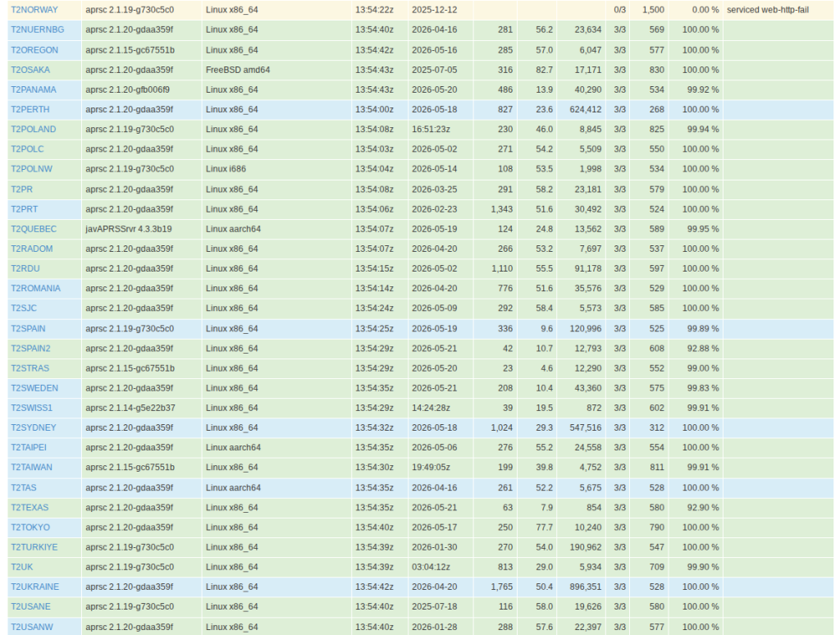Image resolution: width=840 pixels, height=635 pixels.
Task: Select the '91,178' value in T2RDU row
Action: tap(587, 268)
